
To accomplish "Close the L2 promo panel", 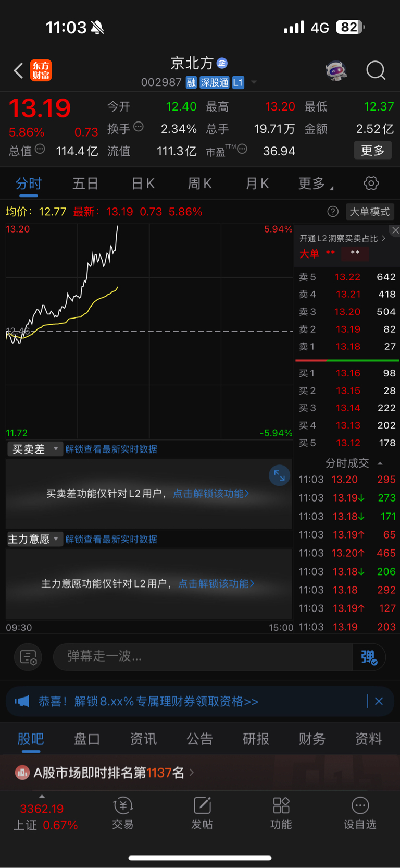I will [395, 230].
